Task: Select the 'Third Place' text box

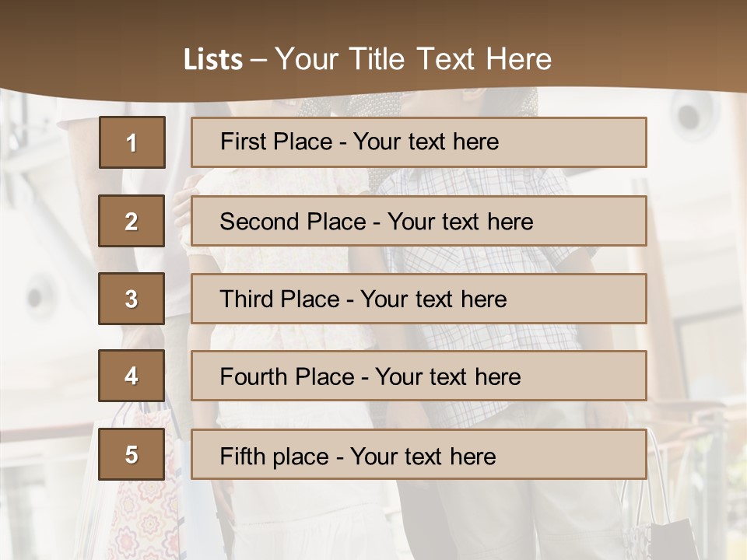Action: [419, 299]
